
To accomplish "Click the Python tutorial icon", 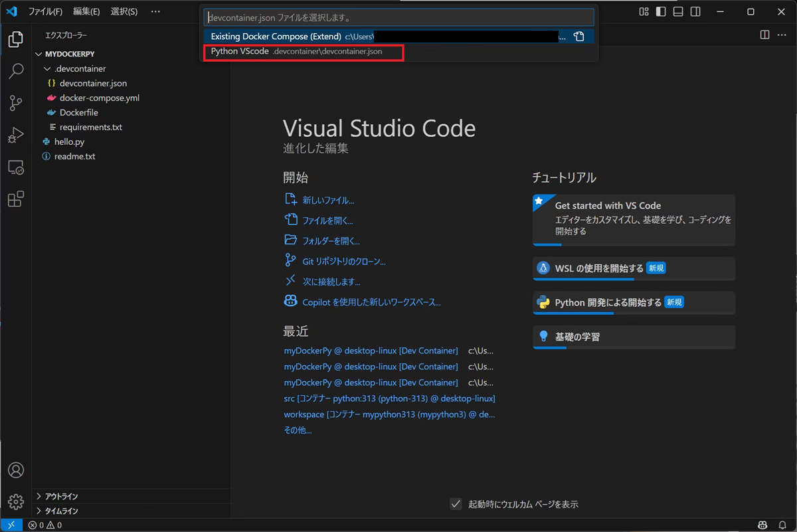I will [543, 302].
